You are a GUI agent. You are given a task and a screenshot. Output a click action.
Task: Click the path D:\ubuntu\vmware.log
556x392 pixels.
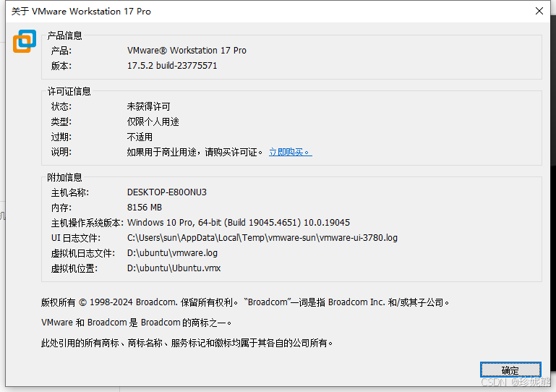coord(172,253)
